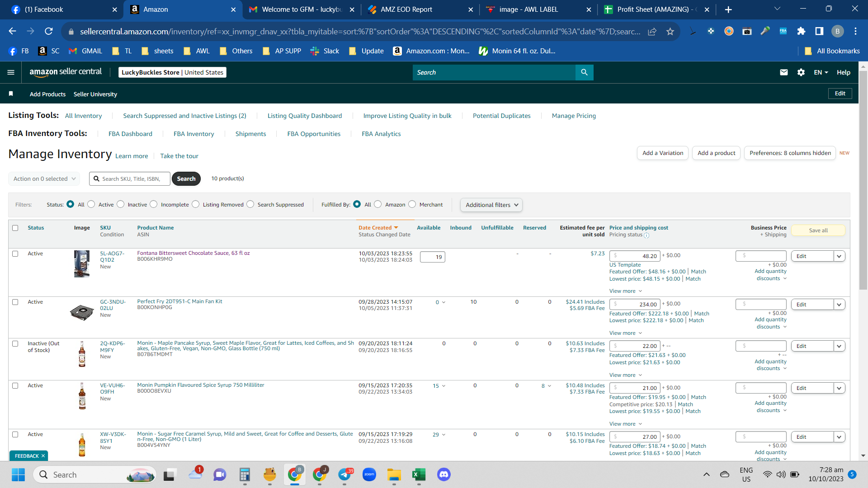Open Edit dropdown arrow for Monin Maple Pancake Syrup
This screenshot has width=868, height=488.
[840, 346]
